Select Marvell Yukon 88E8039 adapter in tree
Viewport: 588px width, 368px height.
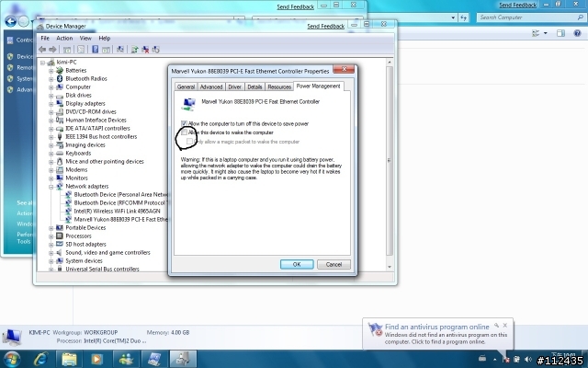point(120,219)
